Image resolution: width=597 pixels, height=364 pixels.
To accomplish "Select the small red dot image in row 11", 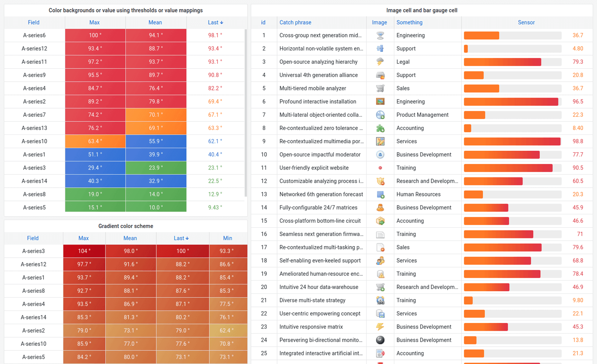I will click(380, 168).
